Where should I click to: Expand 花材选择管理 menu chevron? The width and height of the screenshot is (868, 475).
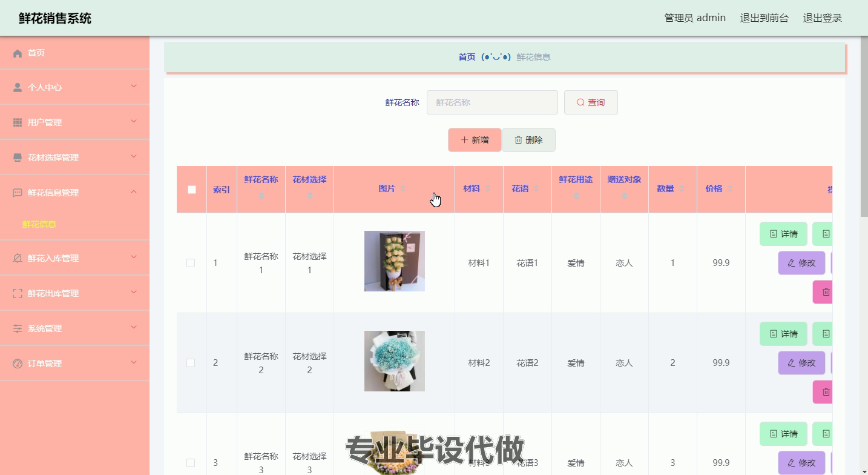coord(134,157)
